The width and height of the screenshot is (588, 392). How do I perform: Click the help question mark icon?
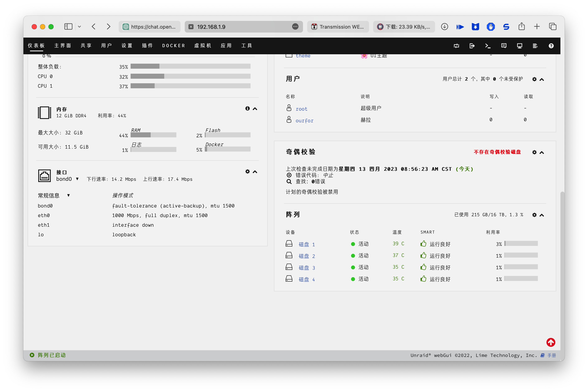pos(551,46)
